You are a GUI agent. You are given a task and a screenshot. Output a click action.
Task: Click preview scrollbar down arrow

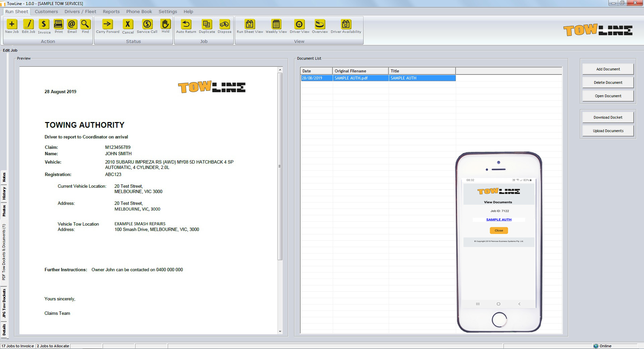(280, 331)
